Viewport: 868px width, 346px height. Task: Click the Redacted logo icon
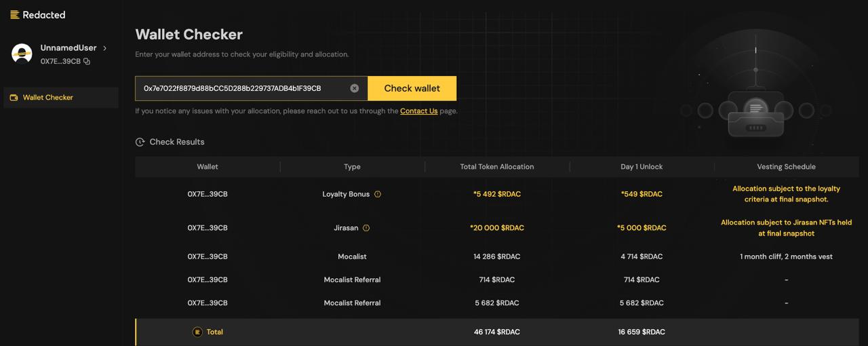click(x=14, y=15)
